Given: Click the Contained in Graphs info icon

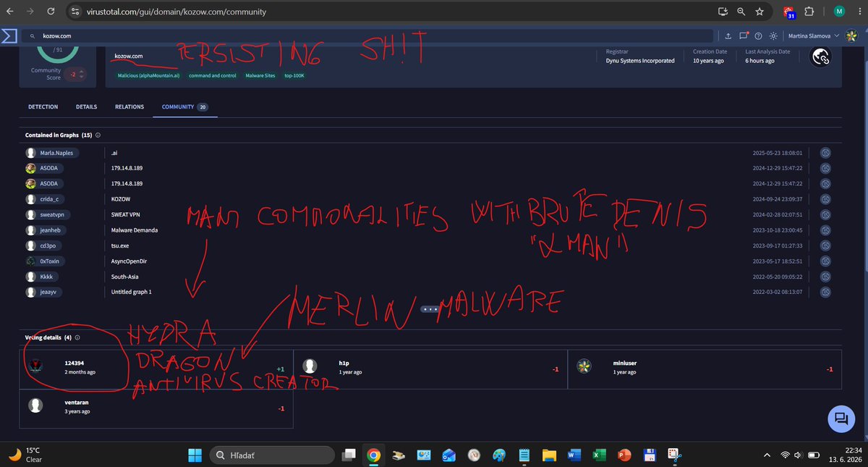Looking at the screenshot, I should [98, 135].
